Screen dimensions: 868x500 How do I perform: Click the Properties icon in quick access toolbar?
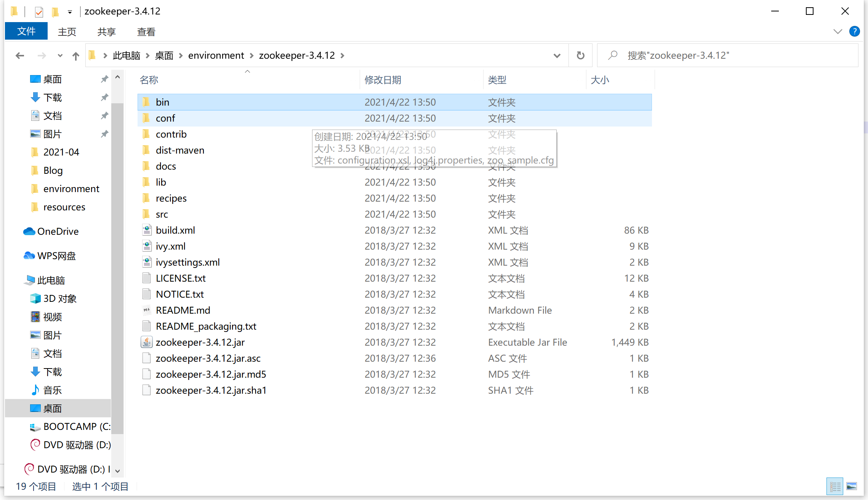39,12
